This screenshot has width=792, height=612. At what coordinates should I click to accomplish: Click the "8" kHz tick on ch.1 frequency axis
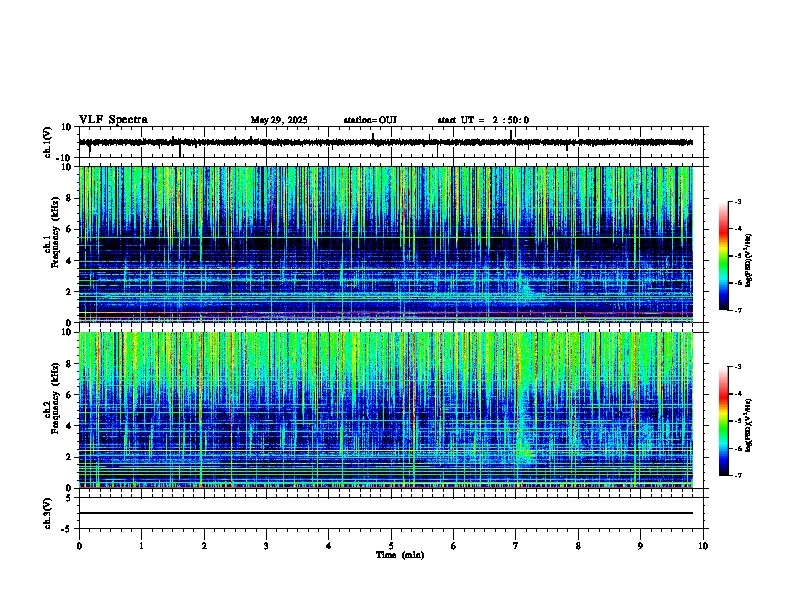coord(70,198)
